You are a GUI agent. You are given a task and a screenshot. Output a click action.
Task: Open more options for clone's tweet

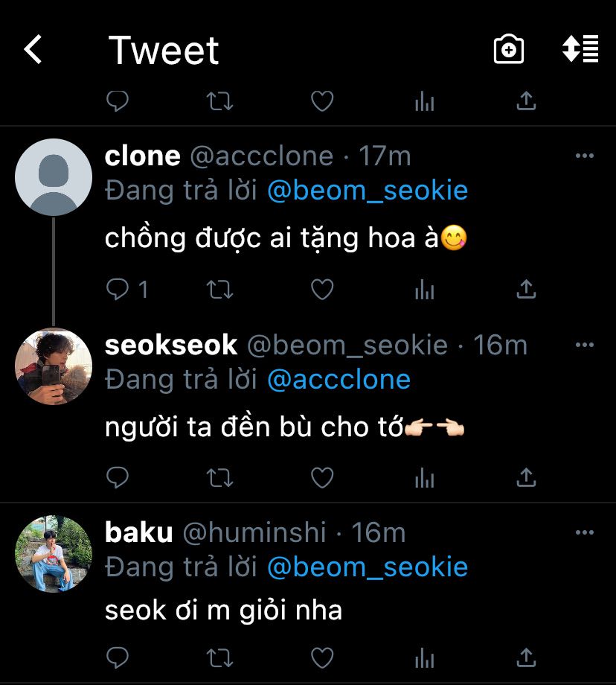click(585, 156)
